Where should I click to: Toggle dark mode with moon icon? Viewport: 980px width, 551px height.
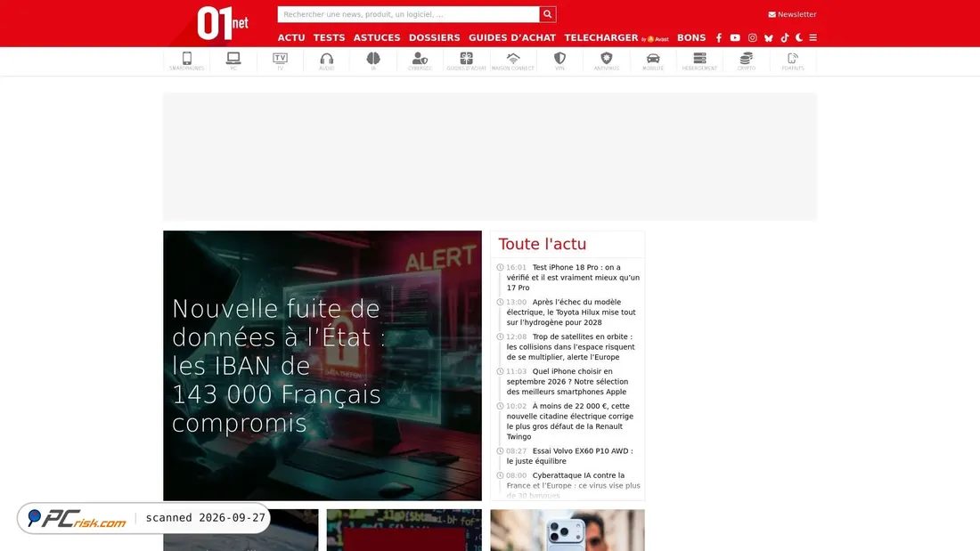[x=799, y=37]
